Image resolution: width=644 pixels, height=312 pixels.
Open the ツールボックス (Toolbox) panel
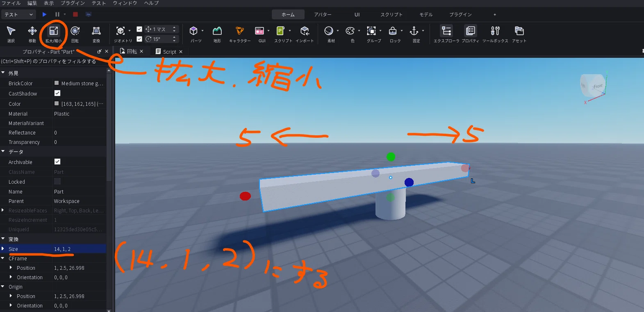(x=495, y=34)
